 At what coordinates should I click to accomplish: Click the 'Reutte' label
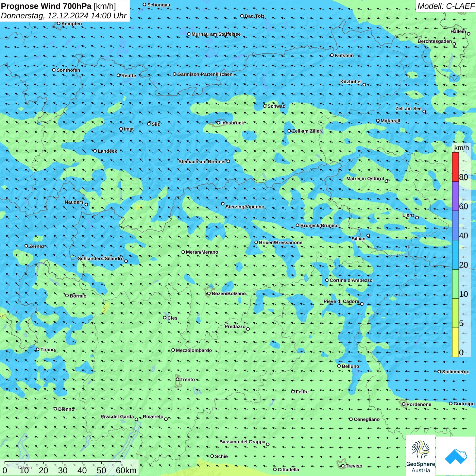coord(129,75)
